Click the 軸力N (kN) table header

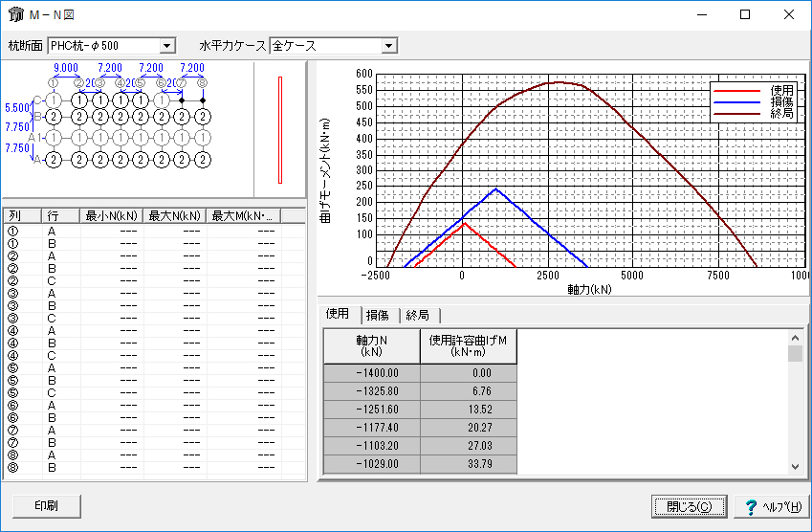coord(372,346)
